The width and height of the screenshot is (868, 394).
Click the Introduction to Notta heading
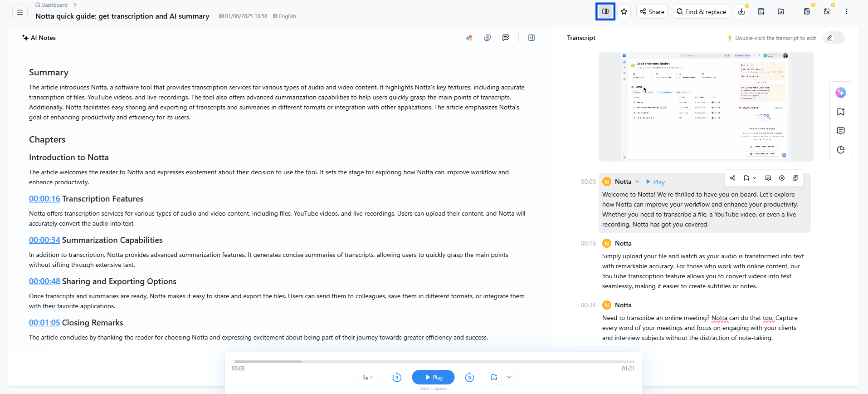[x=69, y=158]
